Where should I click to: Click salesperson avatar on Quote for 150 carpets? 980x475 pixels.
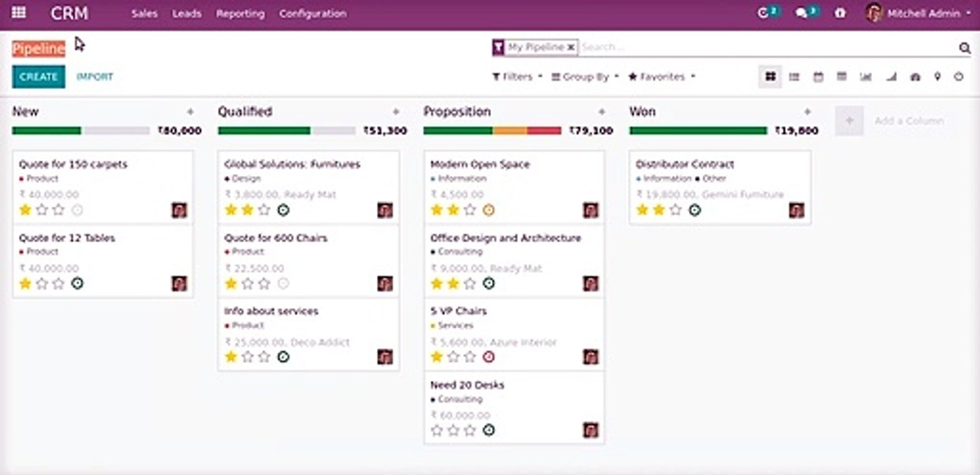tap(179, 210)
